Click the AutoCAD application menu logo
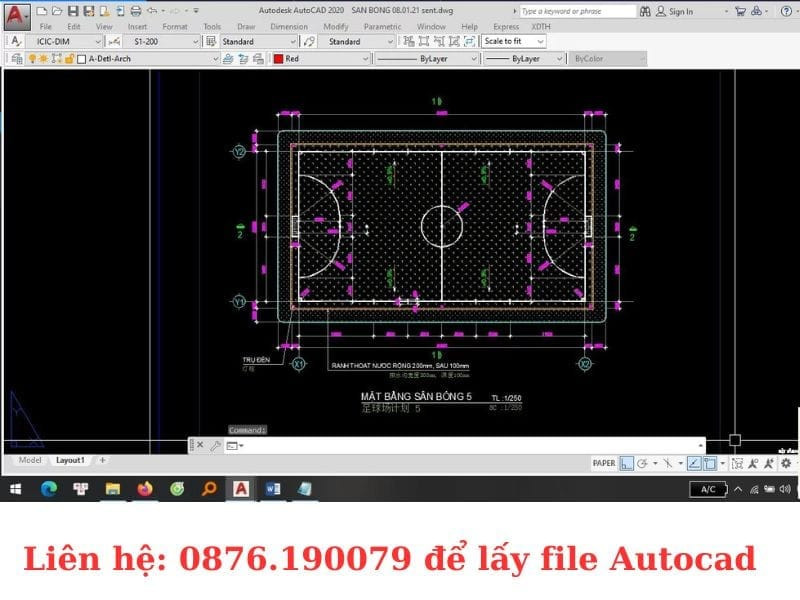 click(17, 15)
